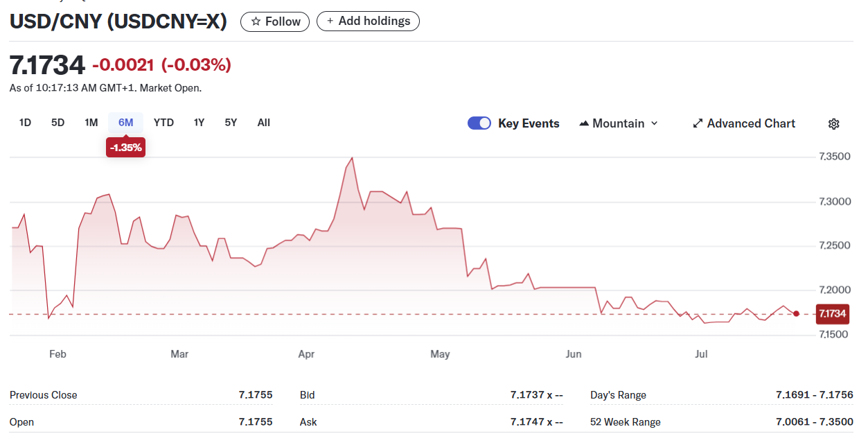Click the 52 Week Range value 7.0061 - 7.3500
The height and width of the screenshot is (436, 868).
point(815,422)
